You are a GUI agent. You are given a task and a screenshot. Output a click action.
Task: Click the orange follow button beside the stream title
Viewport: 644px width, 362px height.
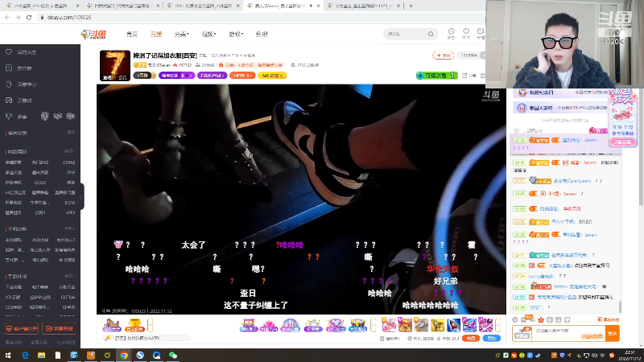[x=444, y=55]
